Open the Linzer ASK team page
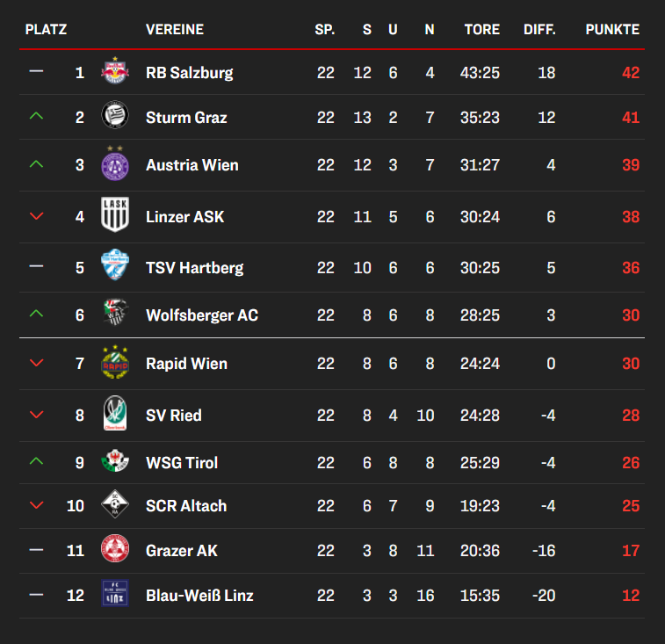Image resolution: width=665 pixels, height=644 pixels. coord(184,216)
